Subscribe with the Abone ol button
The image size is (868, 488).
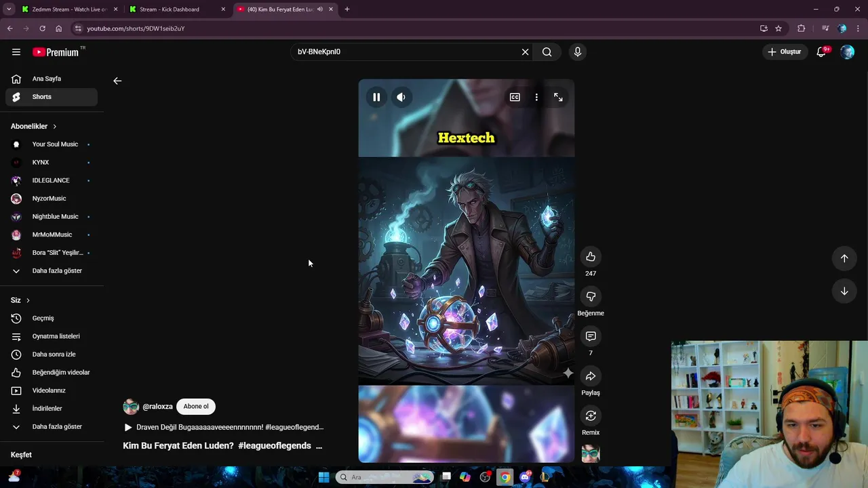(196, 406)
